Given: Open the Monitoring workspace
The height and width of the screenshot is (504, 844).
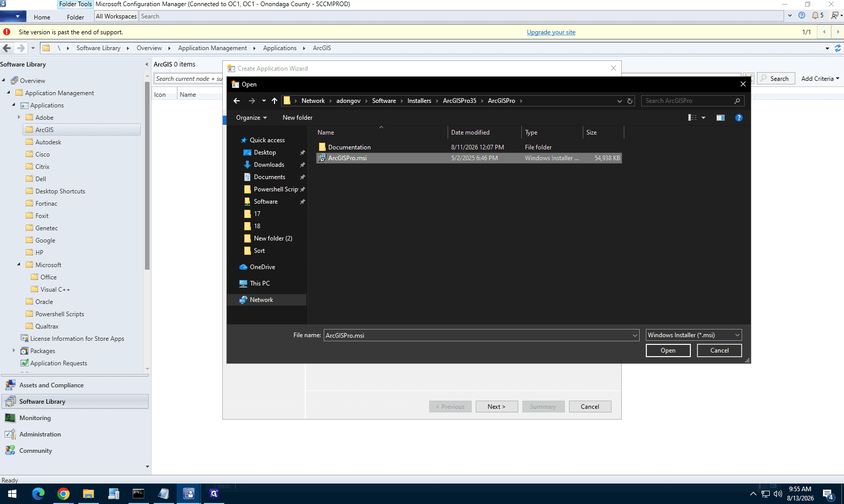Looking at the screenshot, I should (x=75, y=418).
